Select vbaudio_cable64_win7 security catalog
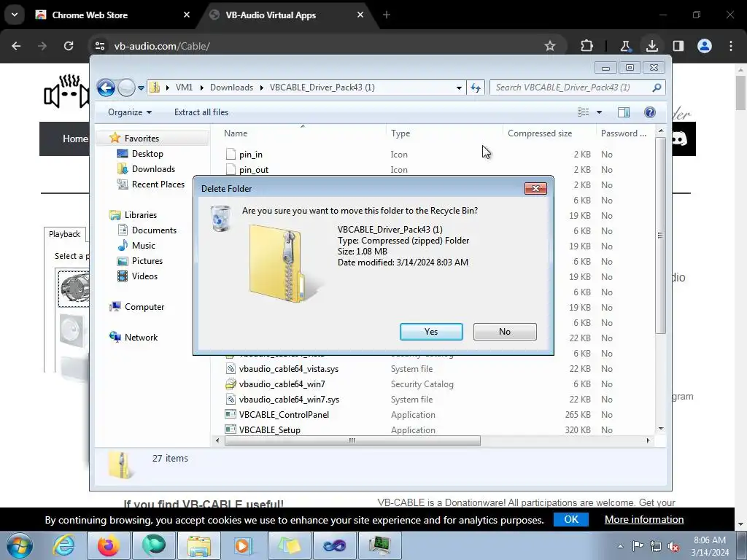Image resolution: width=747 pixels, height=560 pixels. point(282,384)
